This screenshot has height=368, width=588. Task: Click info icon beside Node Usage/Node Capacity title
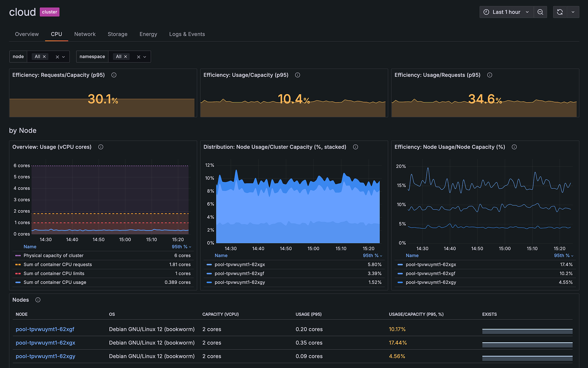[x=514, y=147]
